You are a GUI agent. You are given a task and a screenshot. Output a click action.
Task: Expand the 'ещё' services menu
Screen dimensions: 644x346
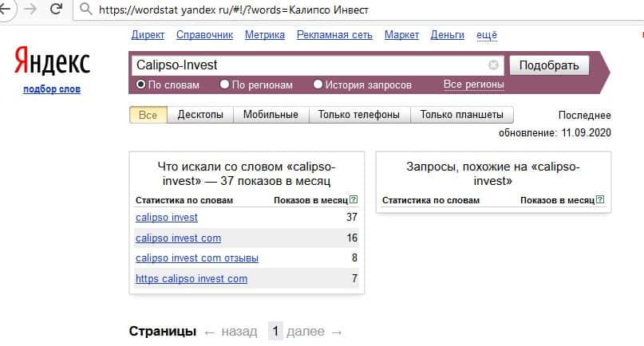click(x=486, y=35)
